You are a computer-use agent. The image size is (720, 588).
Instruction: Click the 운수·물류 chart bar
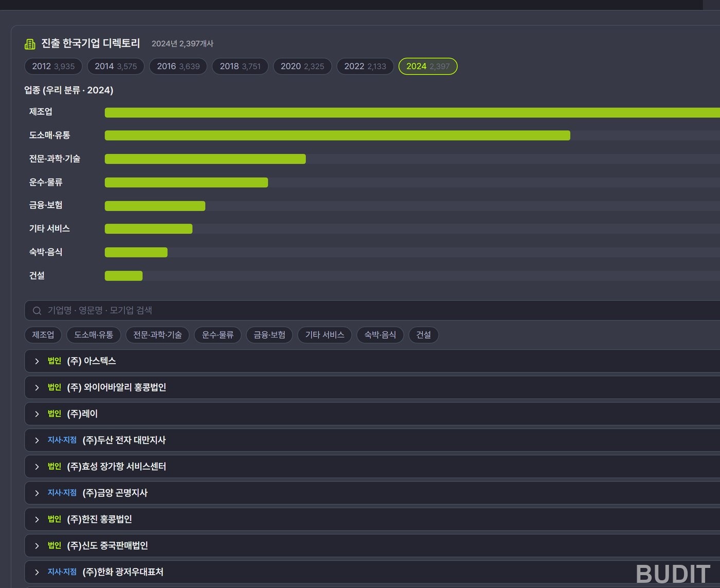tap(186, 182)
